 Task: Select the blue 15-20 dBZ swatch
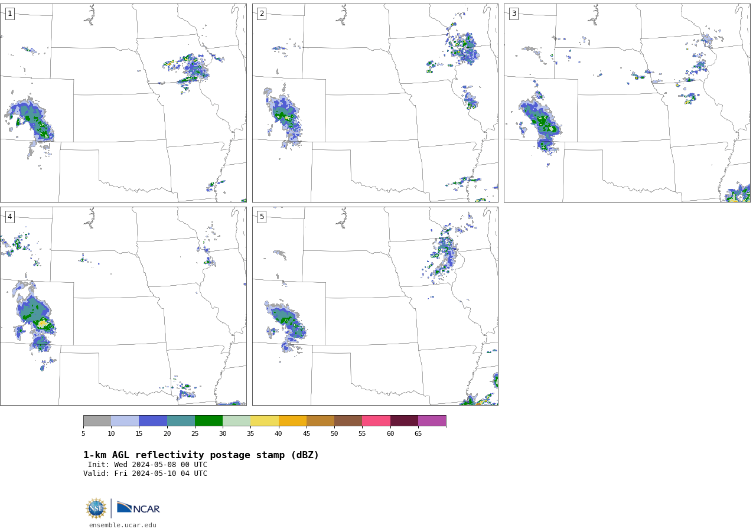(153, 420)
